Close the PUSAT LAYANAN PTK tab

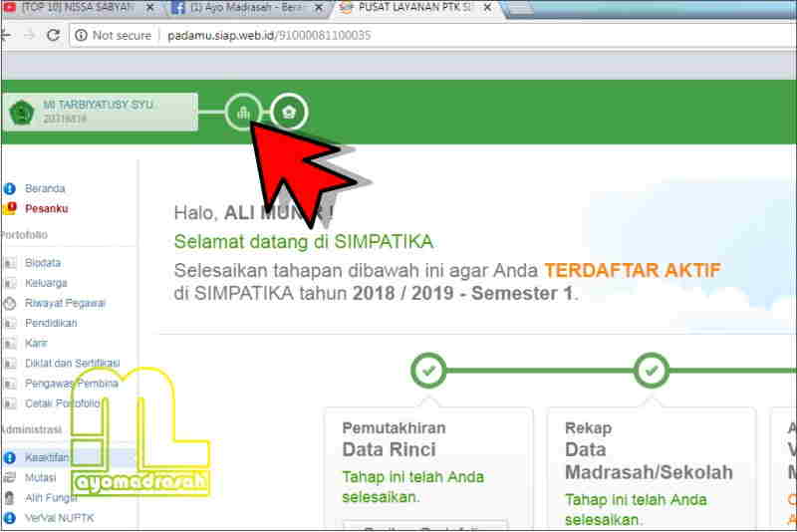pos(487,8)
